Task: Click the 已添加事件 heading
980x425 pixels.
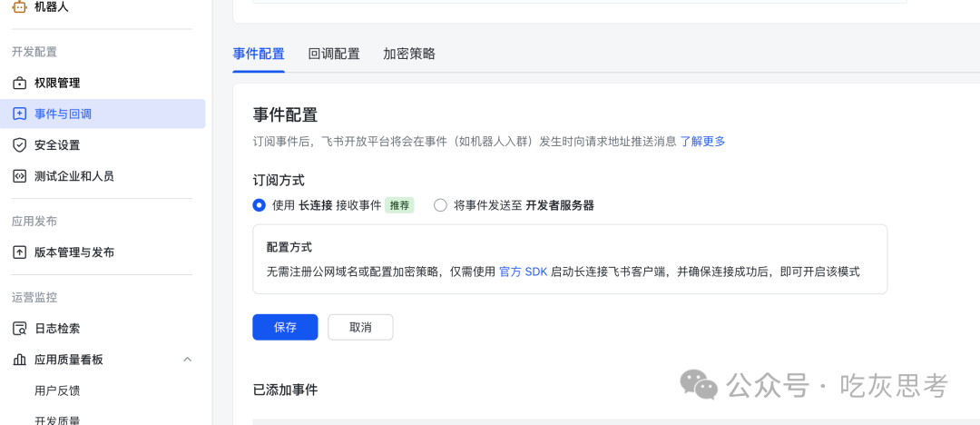Action: point(285,390)
